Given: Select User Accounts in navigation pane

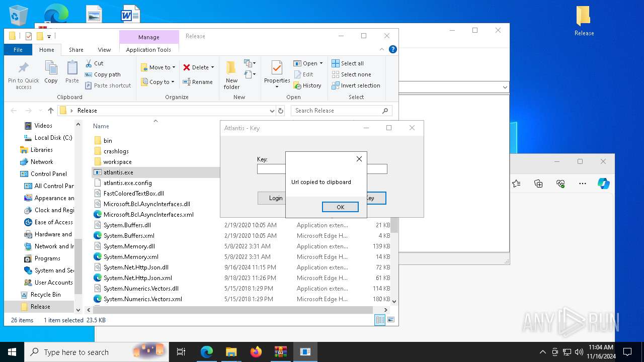Looking at the screenshot, I should (x=53, y=283).
